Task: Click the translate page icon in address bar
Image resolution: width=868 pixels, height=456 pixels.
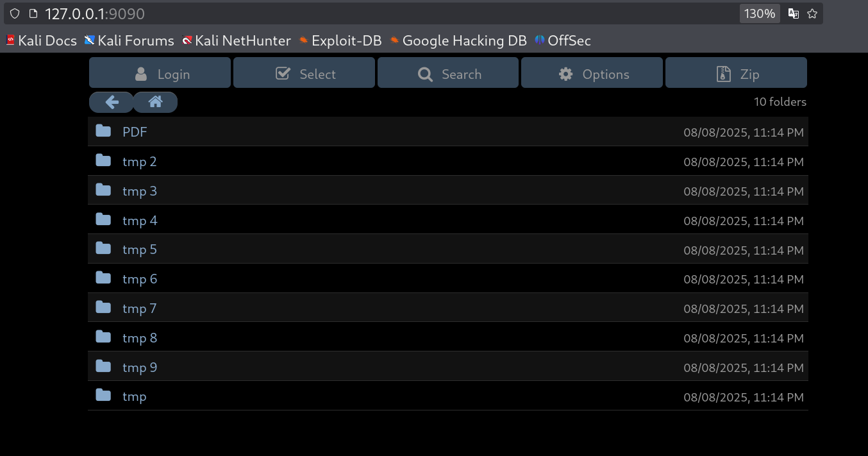Action: pos(794,13)
